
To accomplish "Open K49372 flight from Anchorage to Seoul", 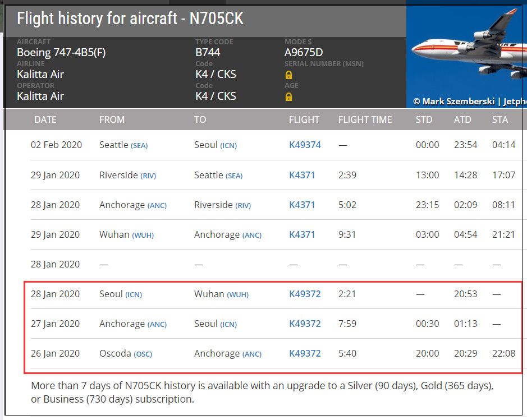I will point(305,324).
